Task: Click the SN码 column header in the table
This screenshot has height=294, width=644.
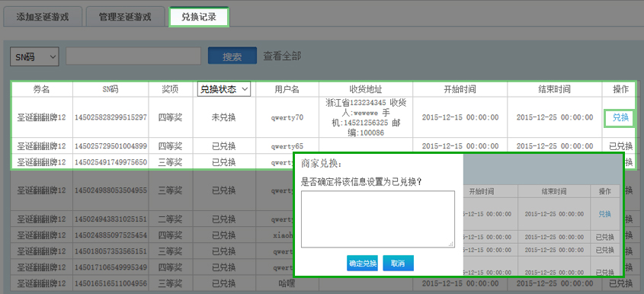Action: coord(111,89)
